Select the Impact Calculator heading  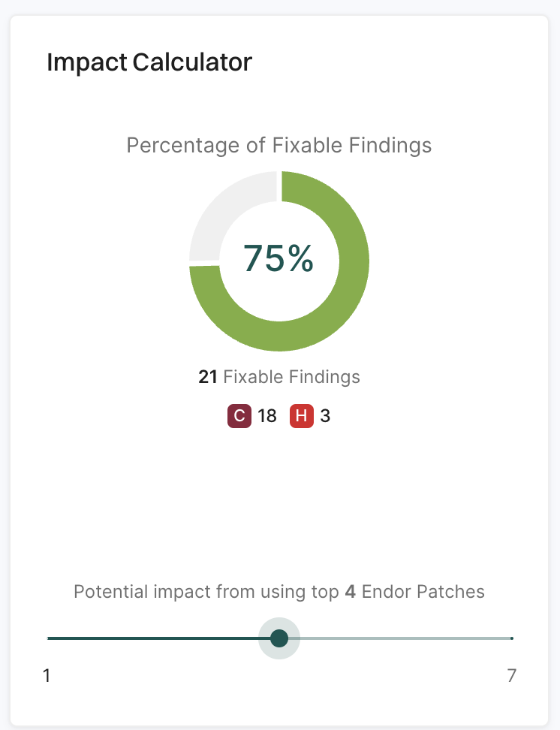pyautogui.click(x=149, y=62)
